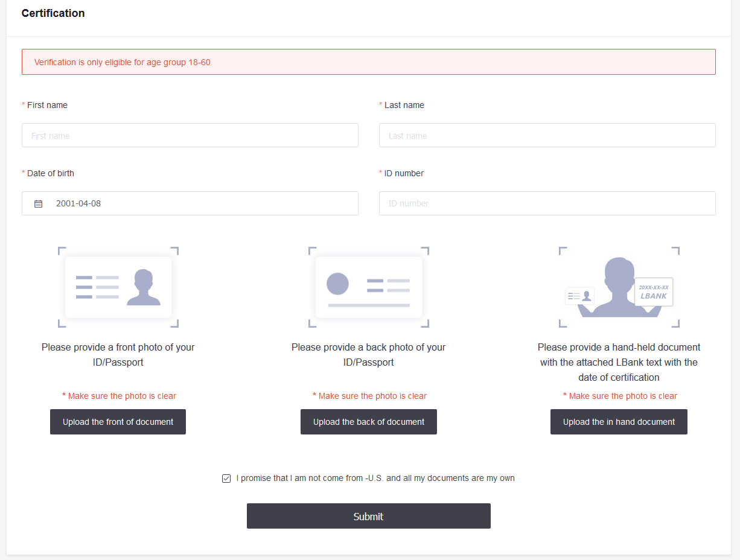The image size is (740, 560).
Task: Click the promise statement text label
Action: (x=375, y=478)
